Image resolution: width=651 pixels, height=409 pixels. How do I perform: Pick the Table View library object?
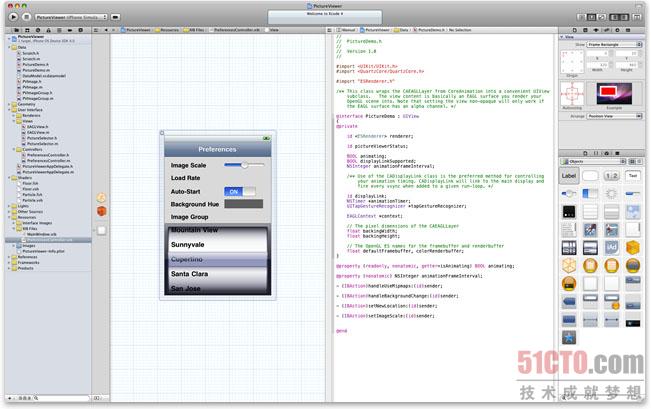click(x=590, y=212)
